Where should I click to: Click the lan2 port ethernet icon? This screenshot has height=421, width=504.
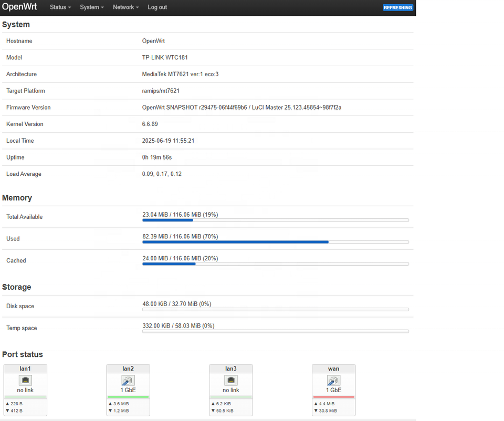[128, 381]
